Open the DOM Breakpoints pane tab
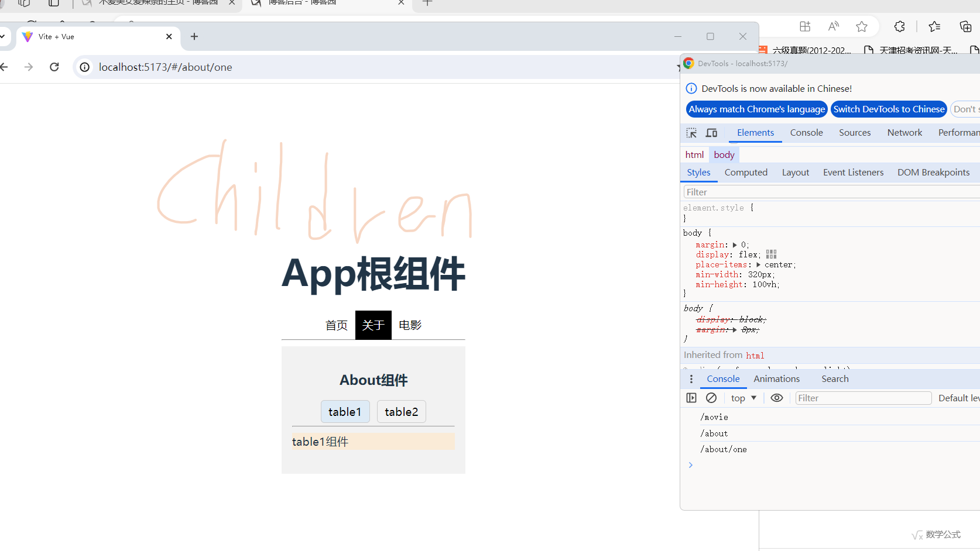980x551 pixels. pyautogui.click(x=933, y=173)
